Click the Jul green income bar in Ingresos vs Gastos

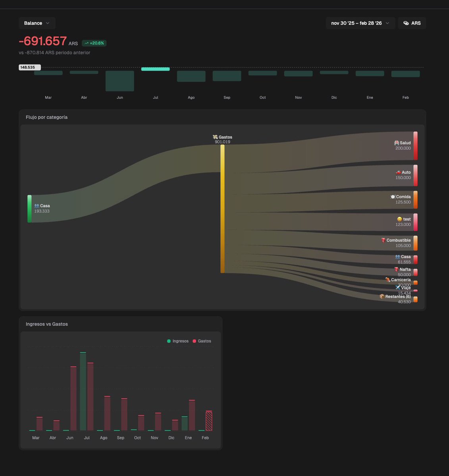click(83, 392)
